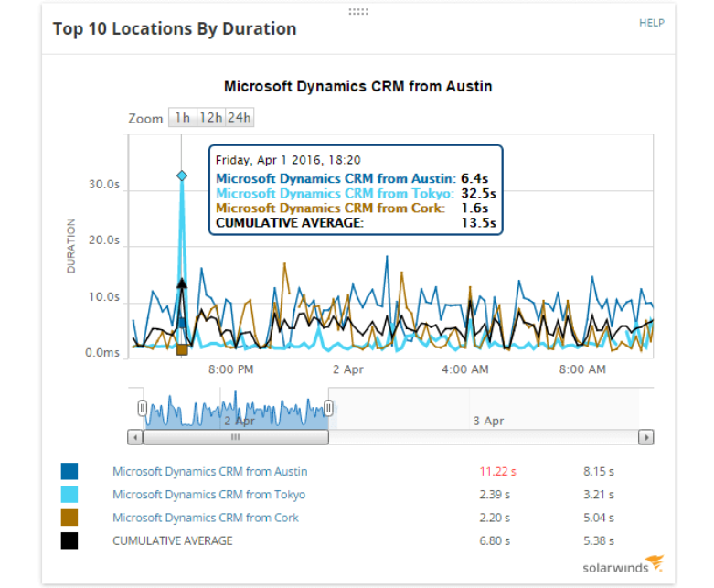The image size is (714, 588).
Task: Grab the widget drag handle dots
Action: [358, 12]
